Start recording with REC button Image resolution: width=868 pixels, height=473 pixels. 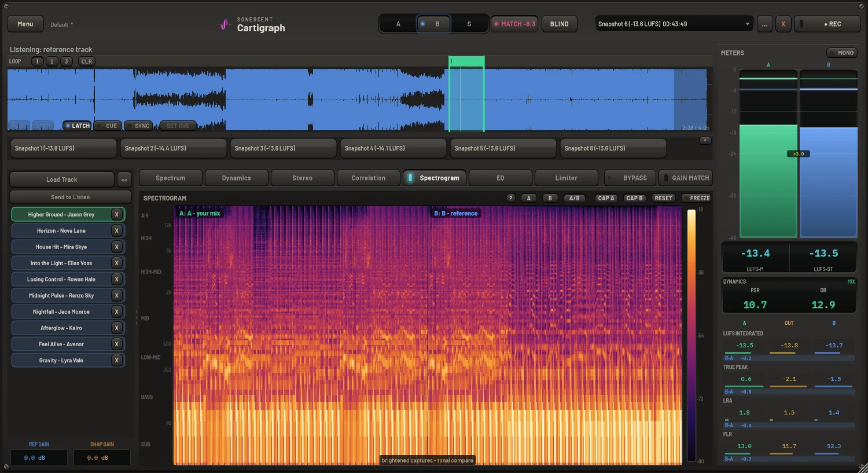coord(827,24)
